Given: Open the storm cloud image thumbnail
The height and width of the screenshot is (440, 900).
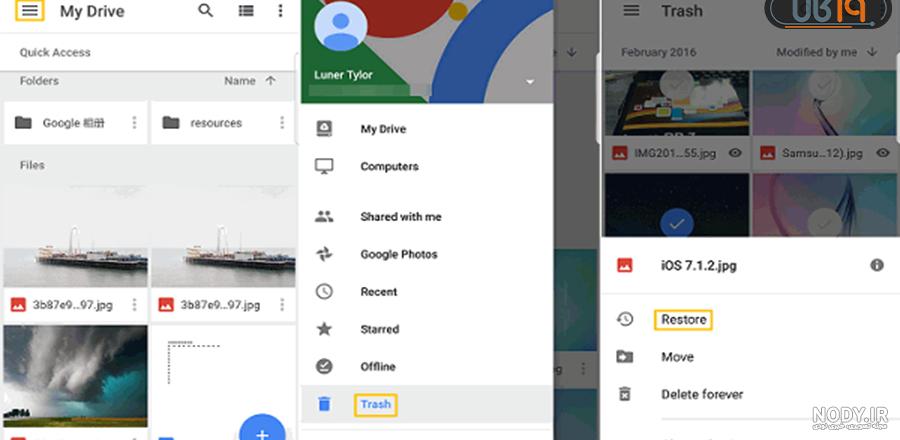Looking at the screenshot, I should [x=75, y=376].
